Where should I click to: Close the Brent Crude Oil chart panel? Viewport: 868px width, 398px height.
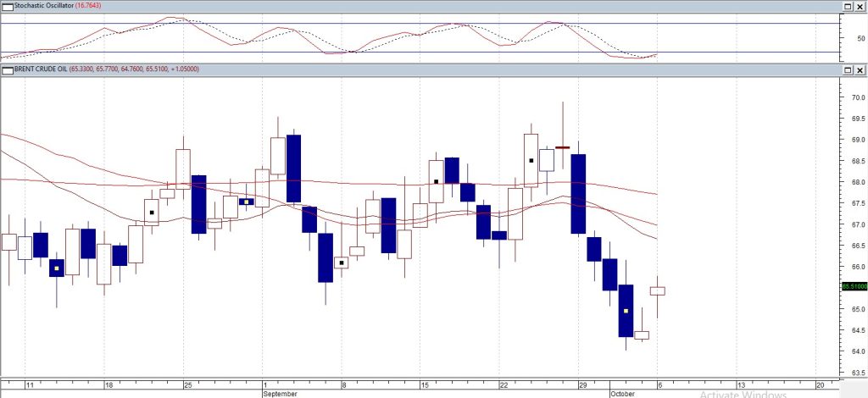click(x=860, y=69)
